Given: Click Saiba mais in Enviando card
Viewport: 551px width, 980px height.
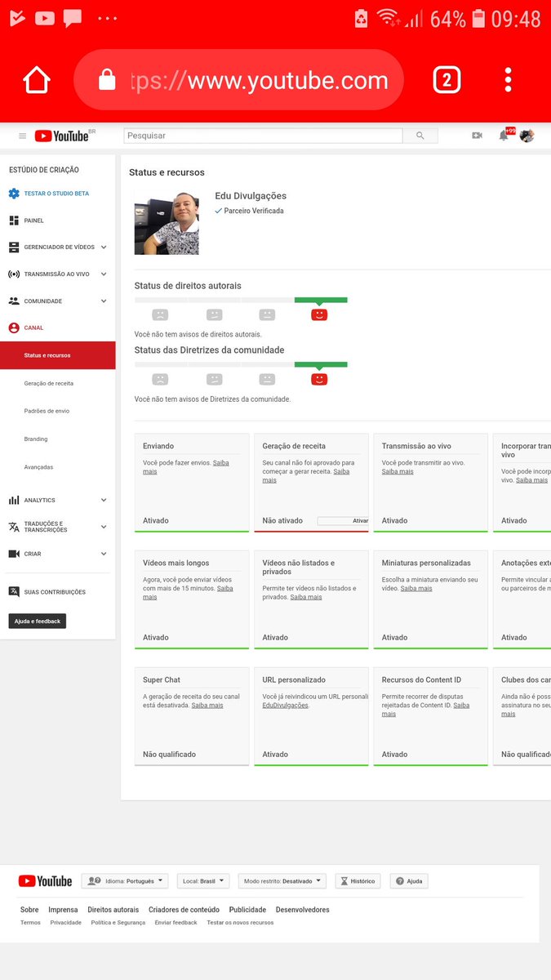Looking at the screenshot, I should pyautogui.click(x=185, y=467).
